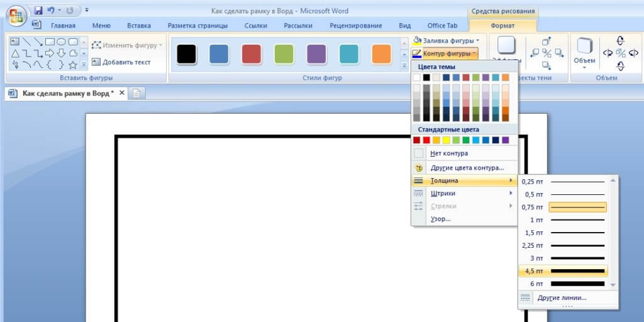
Task: Pick the red standard color swatch
Action: [x=426, y=140]
